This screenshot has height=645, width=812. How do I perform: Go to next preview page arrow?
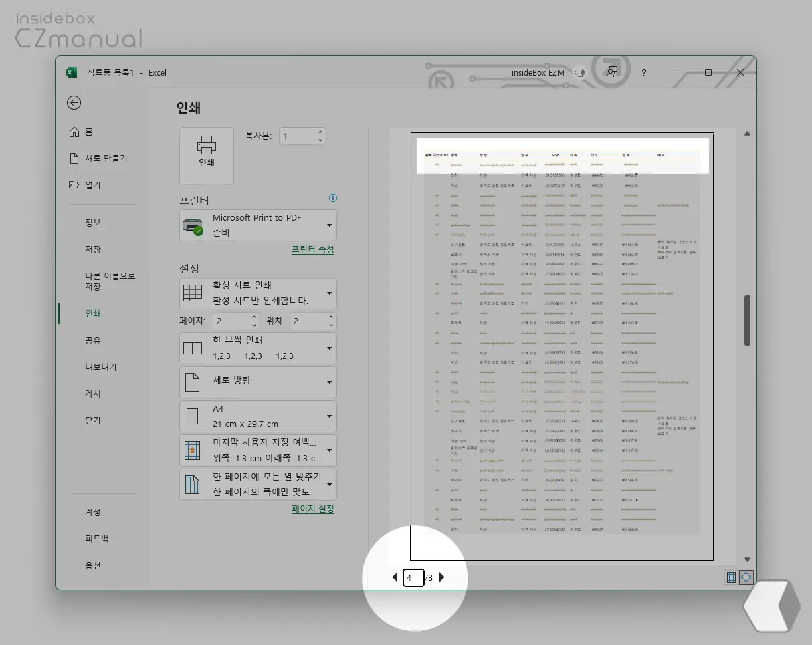(441, 577)
